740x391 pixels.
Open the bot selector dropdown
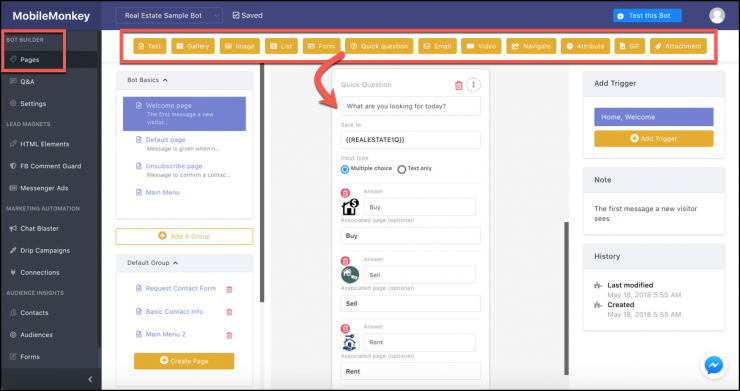(x=169, y=16)
